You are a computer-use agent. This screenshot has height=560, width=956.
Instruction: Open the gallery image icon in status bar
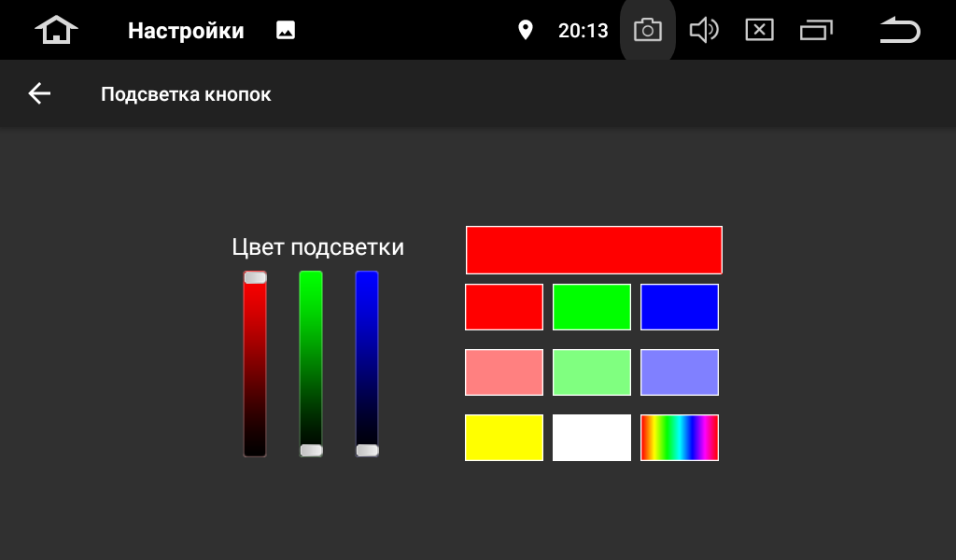pos(286,30)
